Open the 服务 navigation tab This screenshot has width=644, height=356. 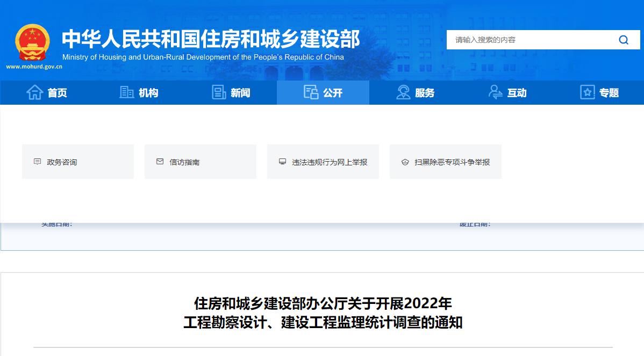(x=415, y=93)
